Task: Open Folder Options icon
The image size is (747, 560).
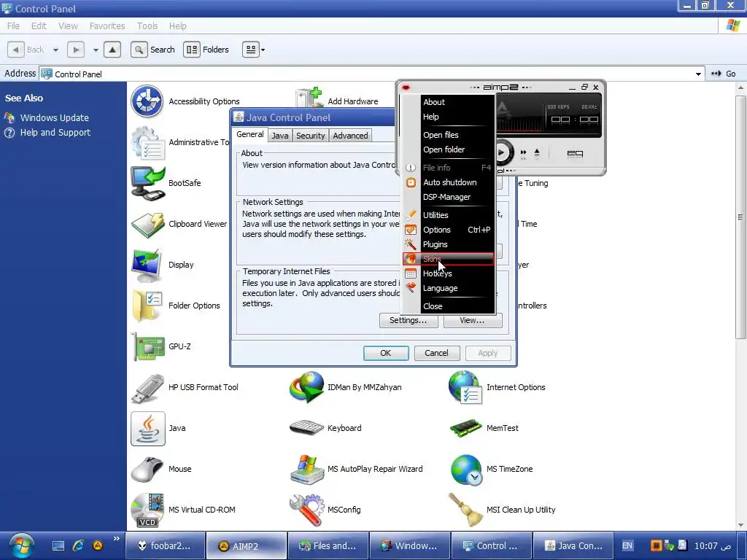Action: pos(147,306)
